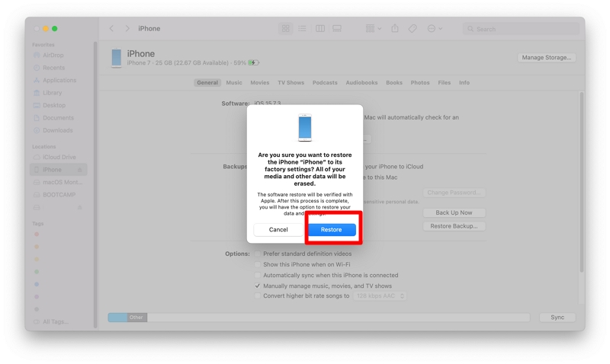Screen dimensions: 610x364
Task: Go back with the toolbar back arrow
Action: (x=111, y=28)
